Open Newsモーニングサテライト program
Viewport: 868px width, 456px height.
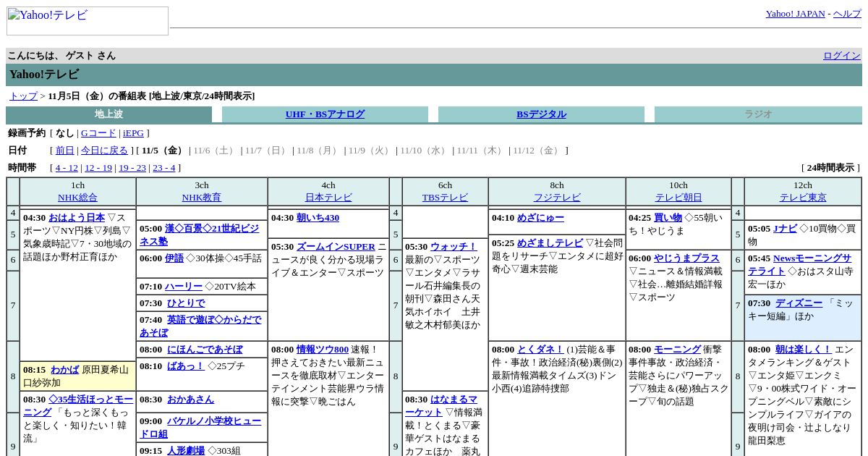click(800, 265)
